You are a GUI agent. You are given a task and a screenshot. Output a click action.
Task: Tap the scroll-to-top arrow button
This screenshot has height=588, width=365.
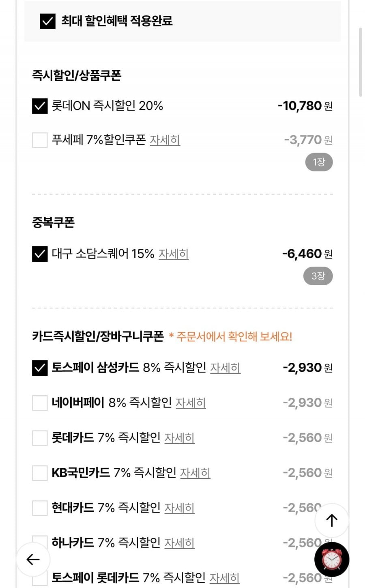pyautogui.click(x=332, y=520)
